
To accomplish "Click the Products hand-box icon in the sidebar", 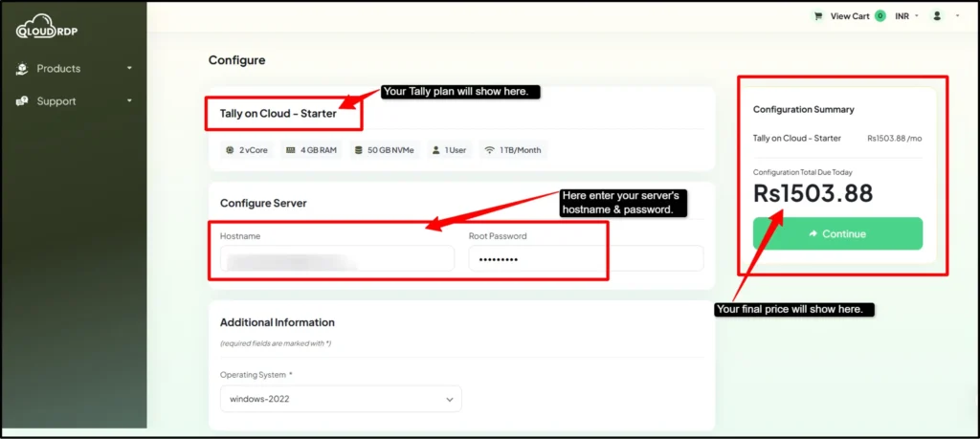I will [22, 69].
